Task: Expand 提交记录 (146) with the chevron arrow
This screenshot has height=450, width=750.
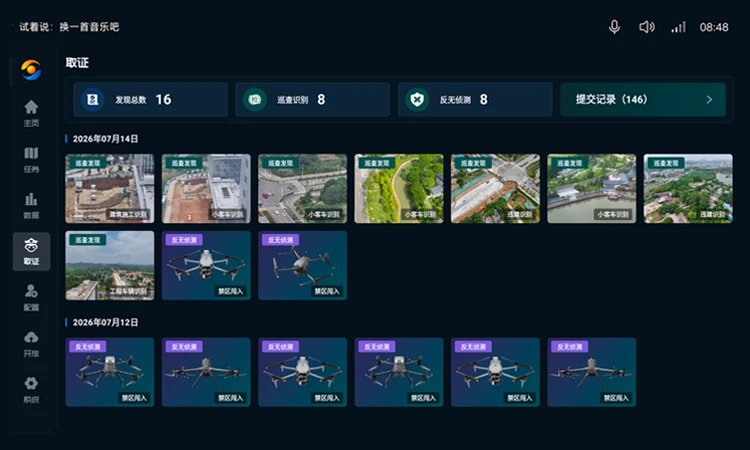Action: [709, 99]
